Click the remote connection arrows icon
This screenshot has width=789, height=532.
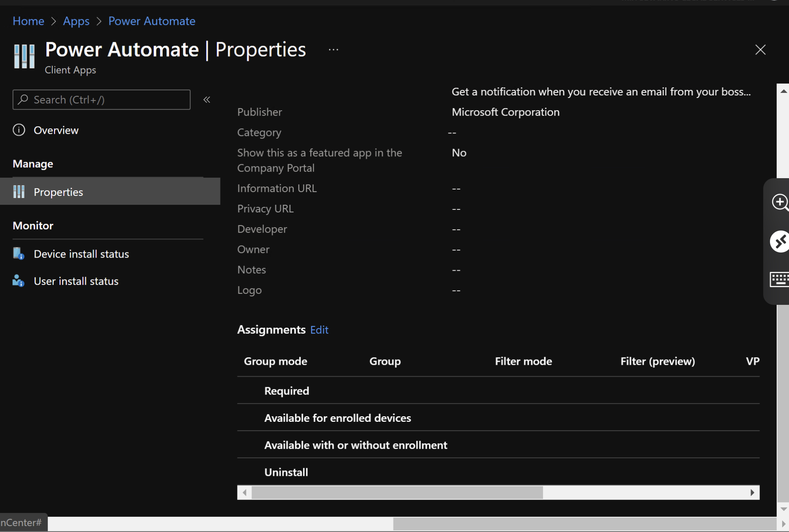point(780,242)
